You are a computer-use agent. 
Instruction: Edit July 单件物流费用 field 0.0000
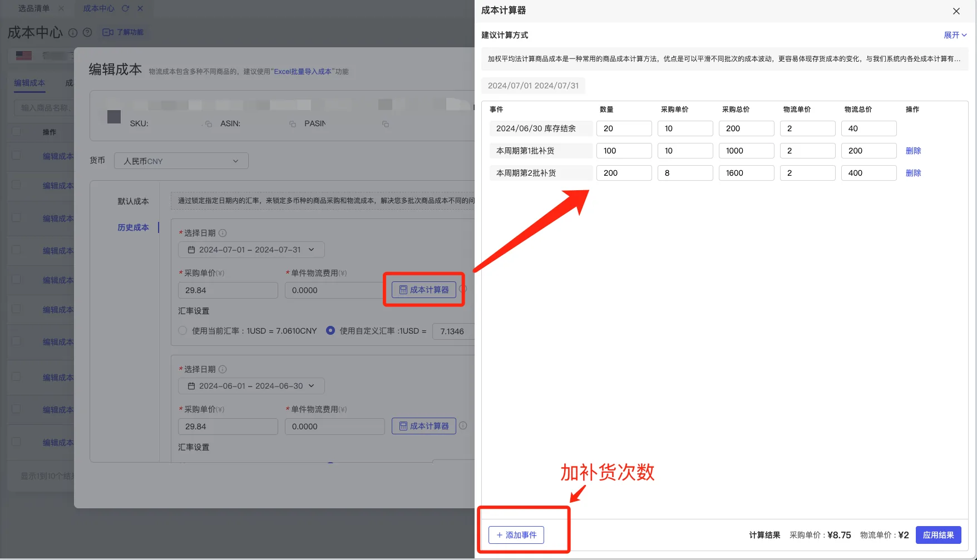[335, 290]
